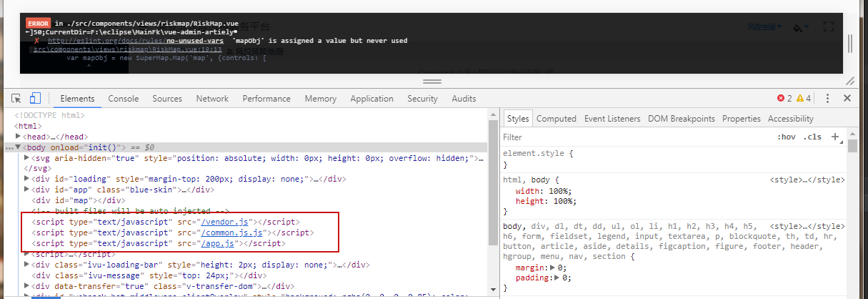Follow the /app.js script link
Image resolution: width=868 pixels, height=299 pixels.
tap(218, 244)
